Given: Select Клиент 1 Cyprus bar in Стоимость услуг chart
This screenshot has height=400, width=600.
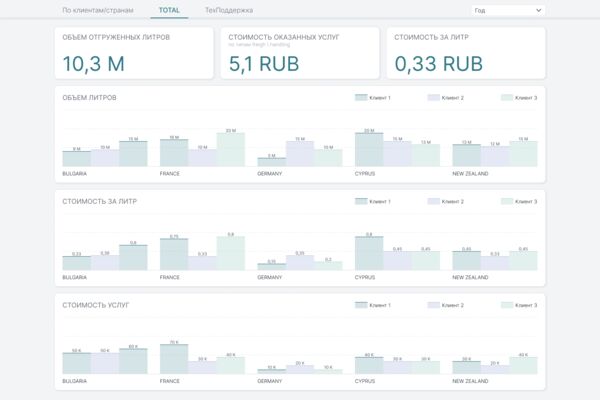Looking at the screenshot, I should coord(369,366).
